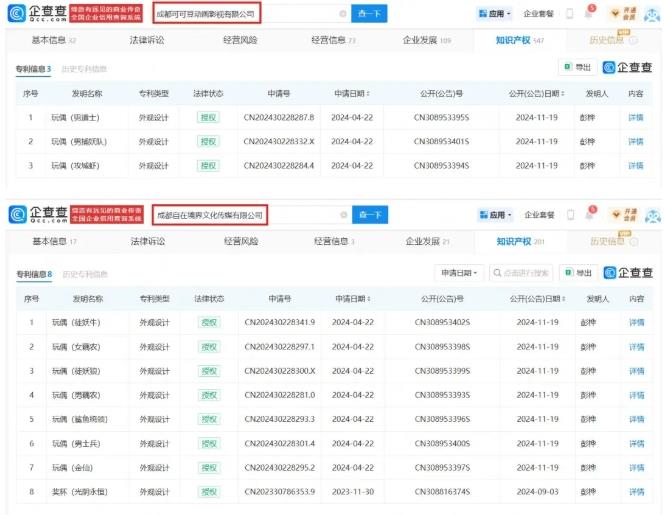Open the bell notifications in the 自在境界 page header
This screenshot has height=515, width=665.
tap(590, 215)
